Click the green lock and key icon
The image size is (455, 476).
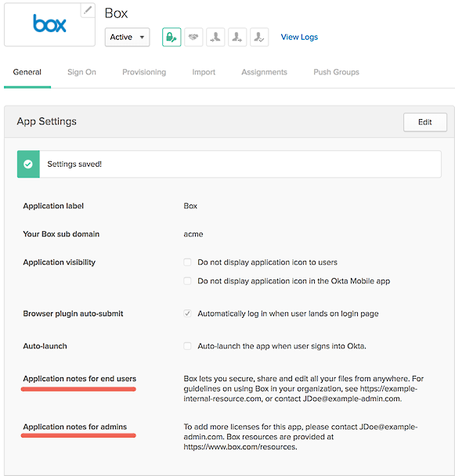coord(172,37)
